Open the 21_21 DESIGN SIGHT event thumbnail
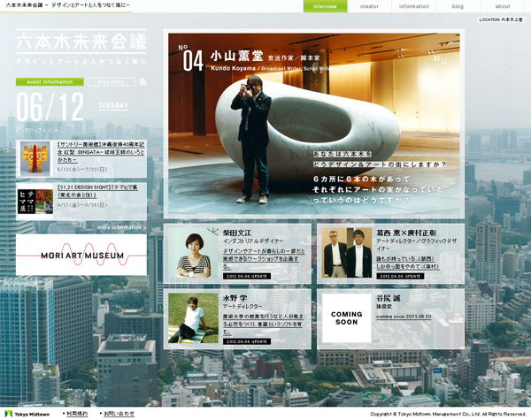The height and width of the screenshot is (420, 531). point(35,199)
